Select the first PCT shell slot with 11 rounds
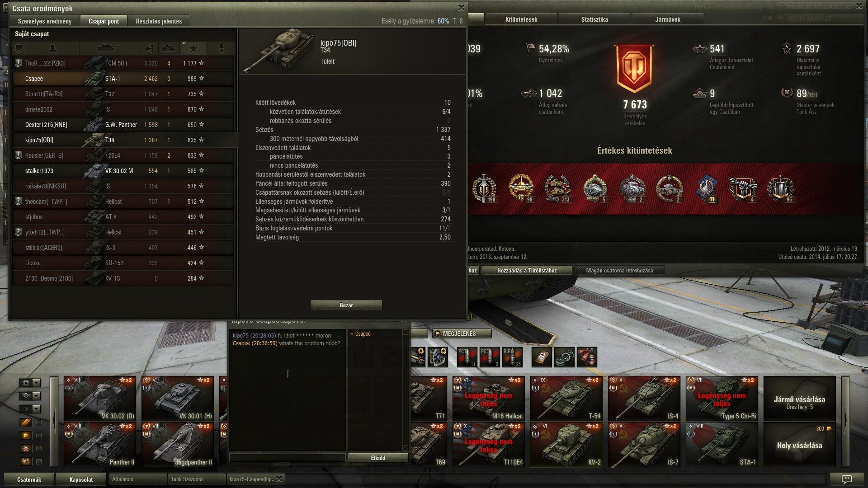Viewport: 868px width, 488px height. (467, 357)
